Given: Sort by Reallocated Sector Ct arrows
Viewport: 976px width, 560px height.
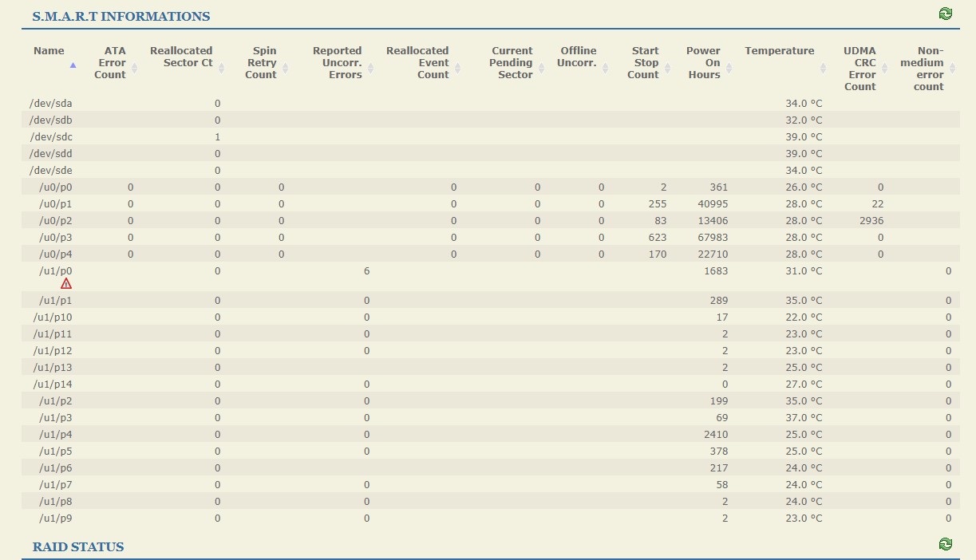Looking at the screenshot, I should [x=221, y=69].
